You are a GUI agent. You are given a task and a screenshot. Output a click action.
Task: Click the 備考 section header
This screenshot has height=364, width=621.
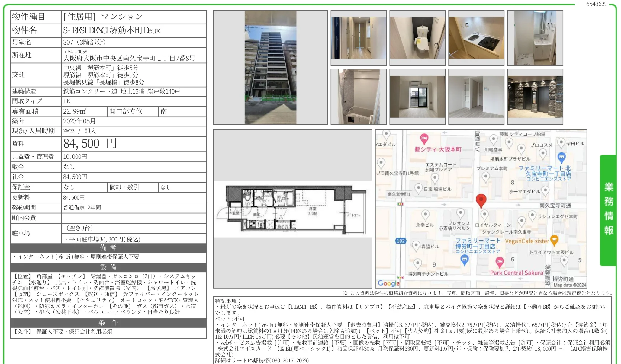pos(108,248)
